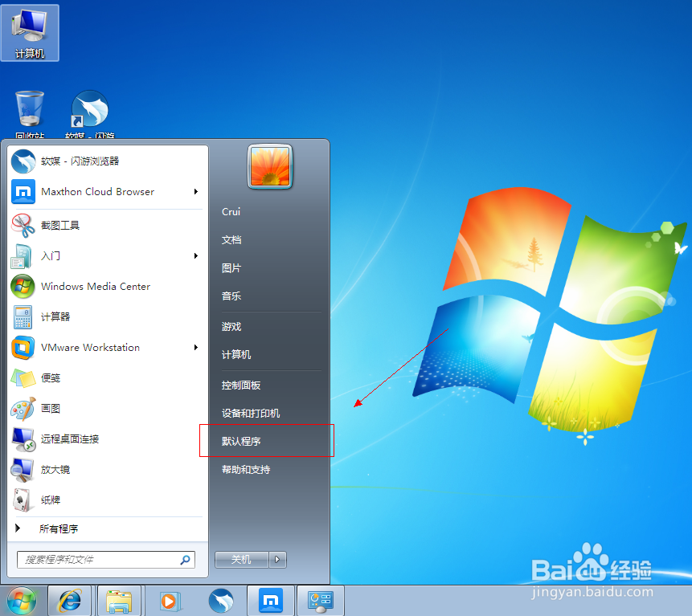The height and width of the screenshot is (616, 692).
Task: Open 帮助和支持 help and support
Action: pyautogui.click(x=246, y=470)
